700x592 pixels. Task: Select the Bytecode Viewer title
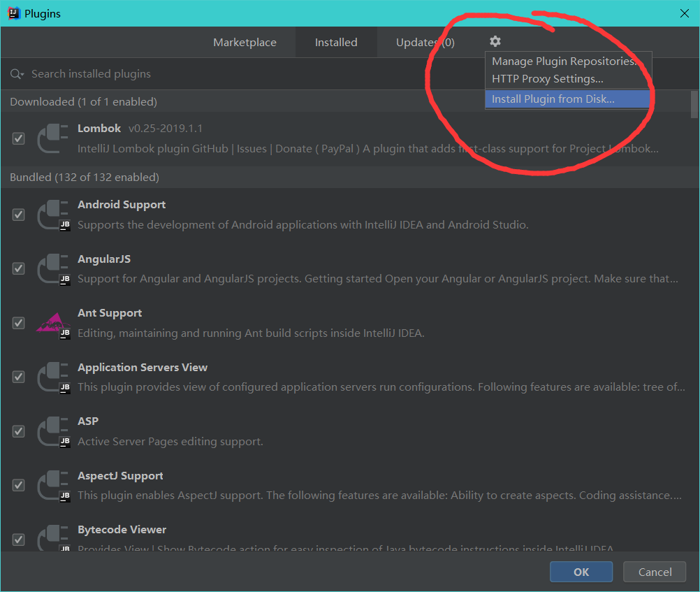[122, 530]
